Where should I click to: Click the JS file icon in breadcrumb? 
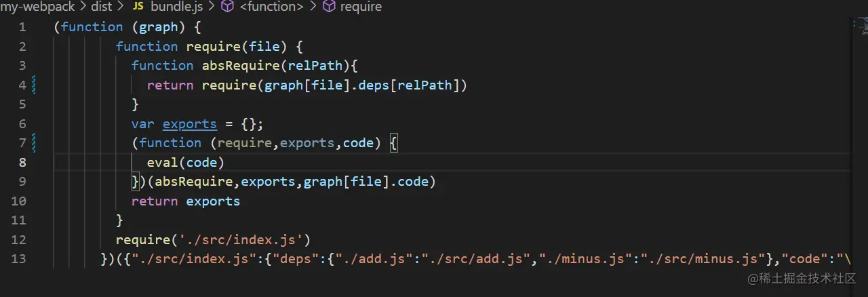tap(138, 7)
